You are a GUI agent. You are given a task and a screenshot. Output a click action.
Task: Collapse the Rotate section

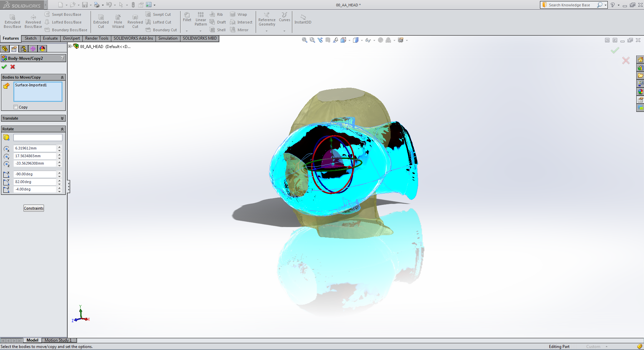pos(62,129)
